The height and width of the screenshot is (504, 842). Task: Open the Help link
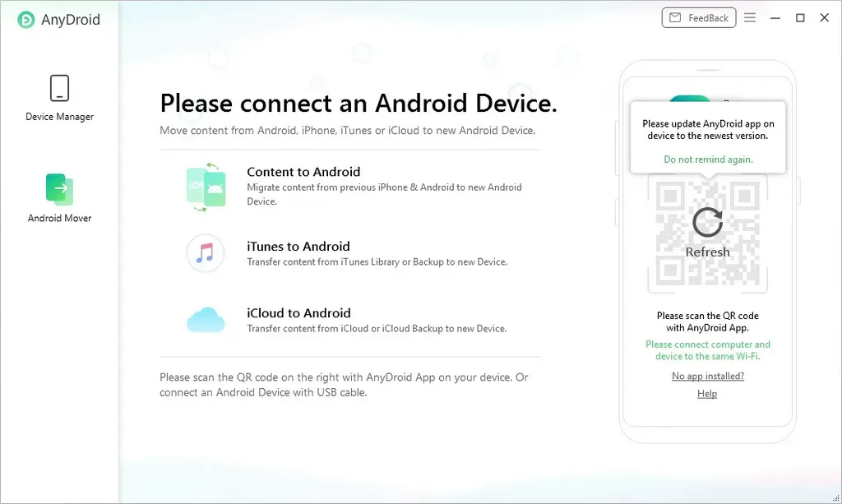tap(706, 394)
